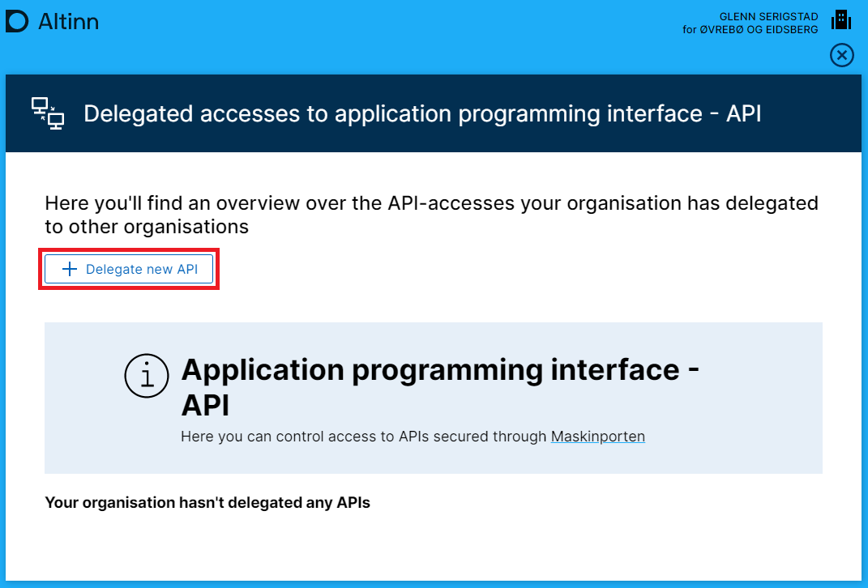Click the connected computers icon in header

[x=47, y=113]
